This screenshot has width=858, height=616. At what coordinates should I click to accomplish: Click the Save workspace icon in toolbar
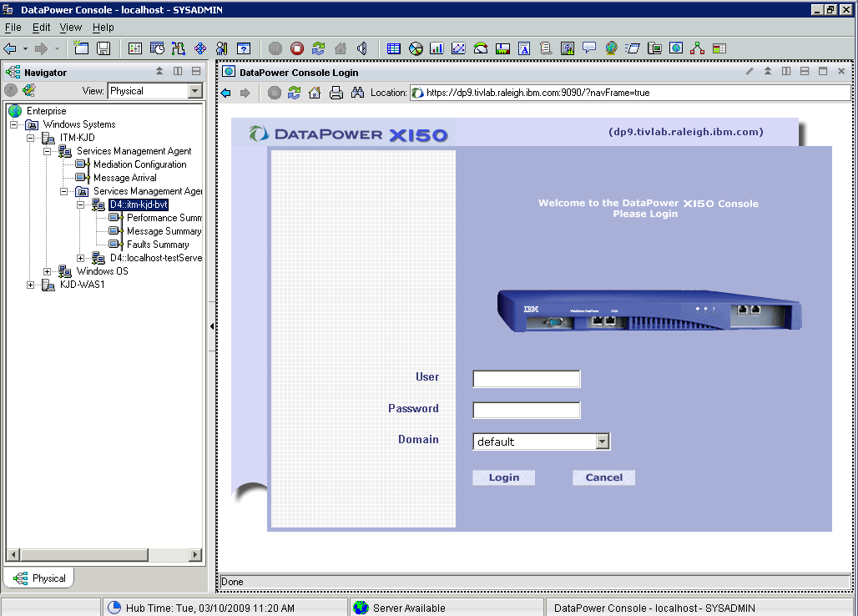(x=103, y=48)
